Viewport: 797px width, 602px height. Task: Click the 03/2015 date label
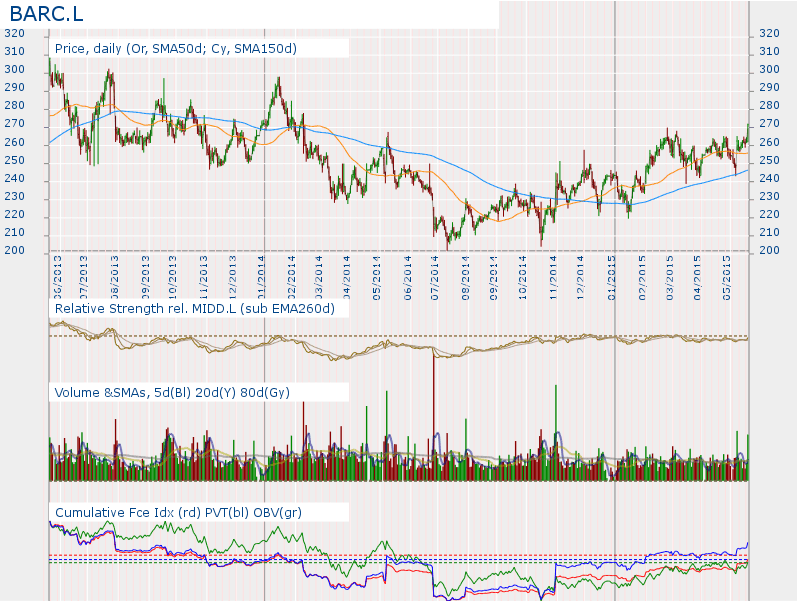point(670,276)
